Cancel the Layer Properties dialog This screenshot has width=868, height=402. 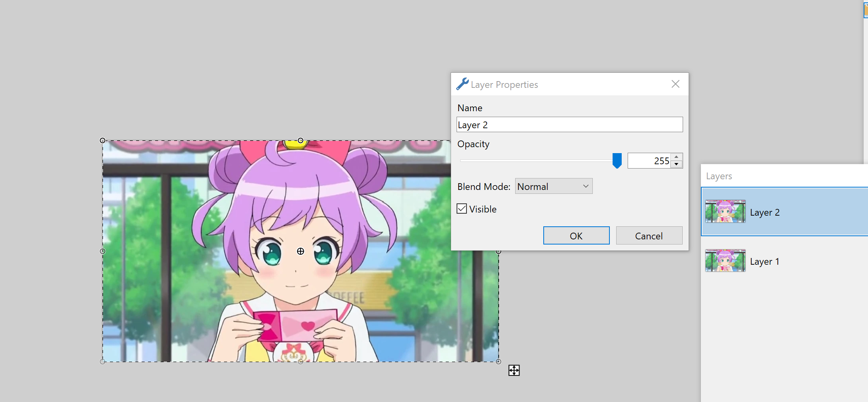[649, 235]
